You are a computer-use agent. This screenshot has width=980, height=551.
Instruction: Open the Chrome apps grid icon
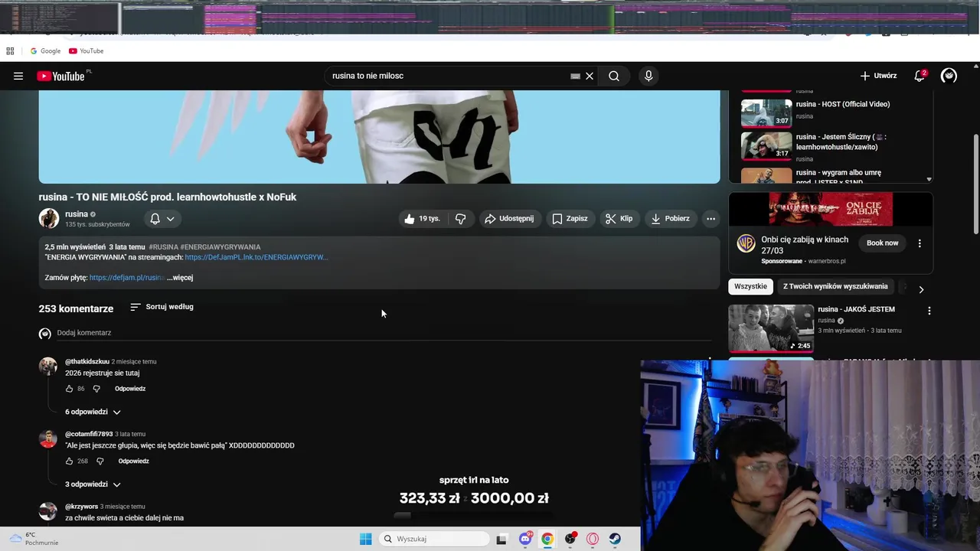(x=10, y=51)
